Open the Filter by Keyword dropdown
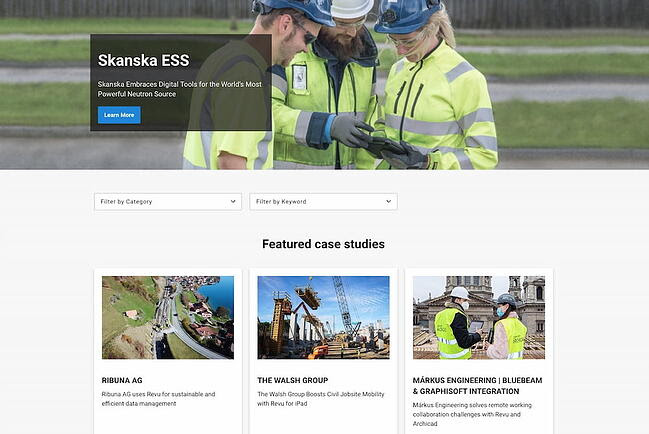The image size is (649, 434). (323, 201)
